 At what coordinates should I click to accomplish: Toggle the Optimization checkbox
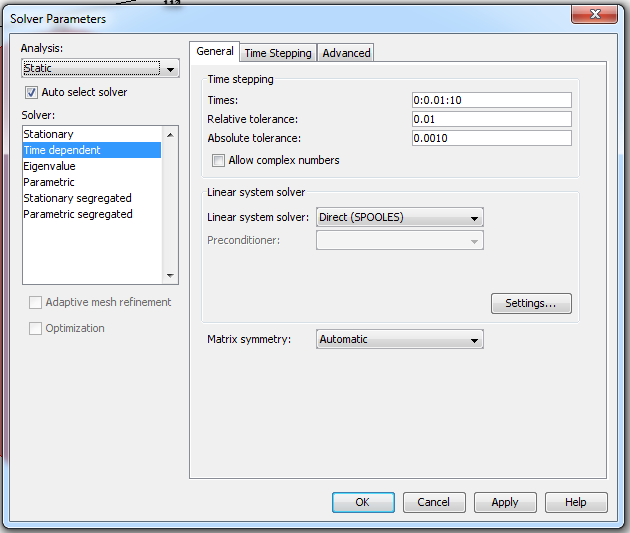pyautogui.click(x=35, y=329)
